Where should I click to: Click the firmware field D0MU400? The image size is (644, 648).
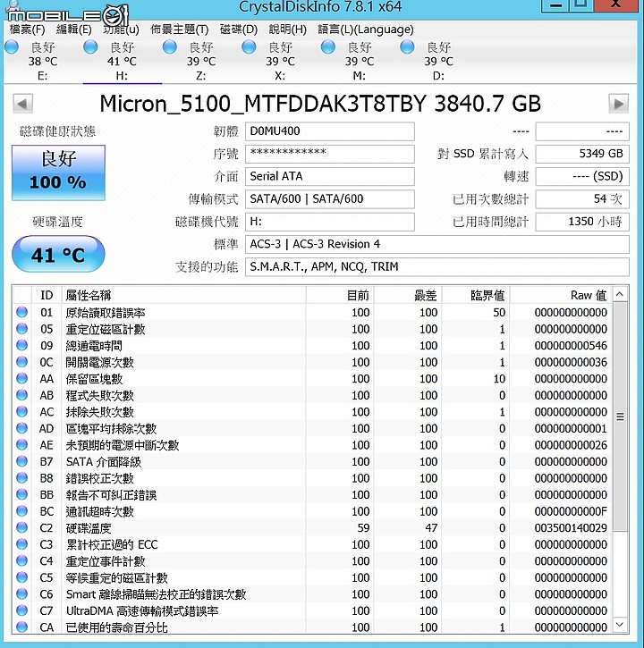click(330, 131)
